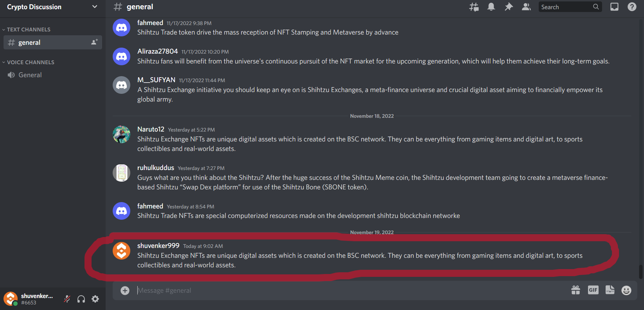
Task: Open notification settings bell icon
Action: tap(491, 7)
